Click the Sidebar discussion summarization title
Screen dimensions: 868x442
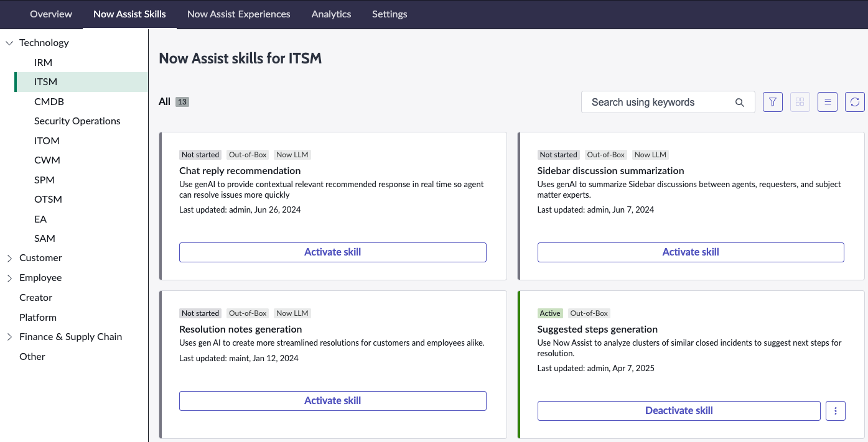pos(610,171)
